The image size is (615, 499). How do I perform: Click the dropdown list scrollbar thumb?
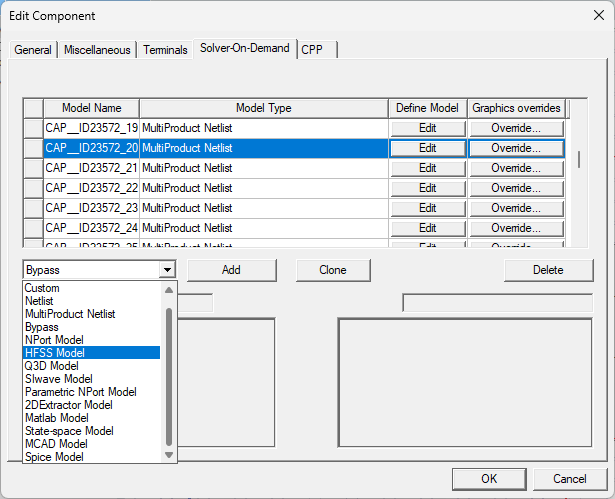pos(169,377)
